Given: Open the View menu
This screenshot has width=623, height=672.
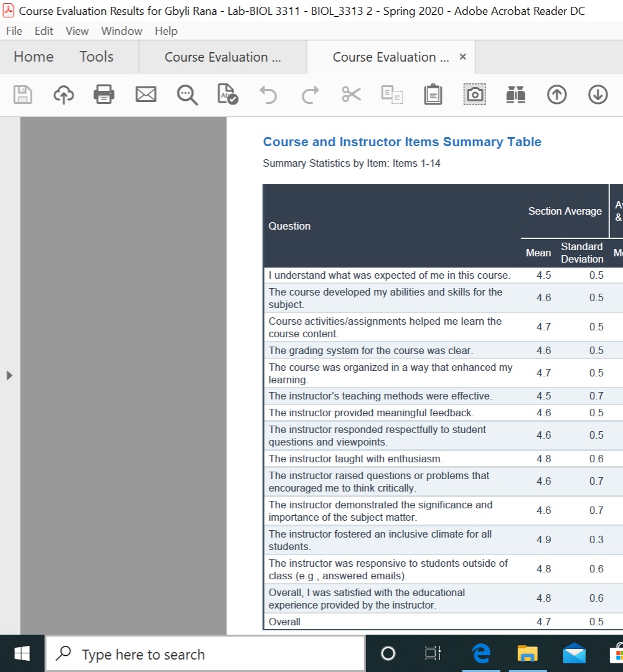Looking at the screenshot, I should click(77, 31).
